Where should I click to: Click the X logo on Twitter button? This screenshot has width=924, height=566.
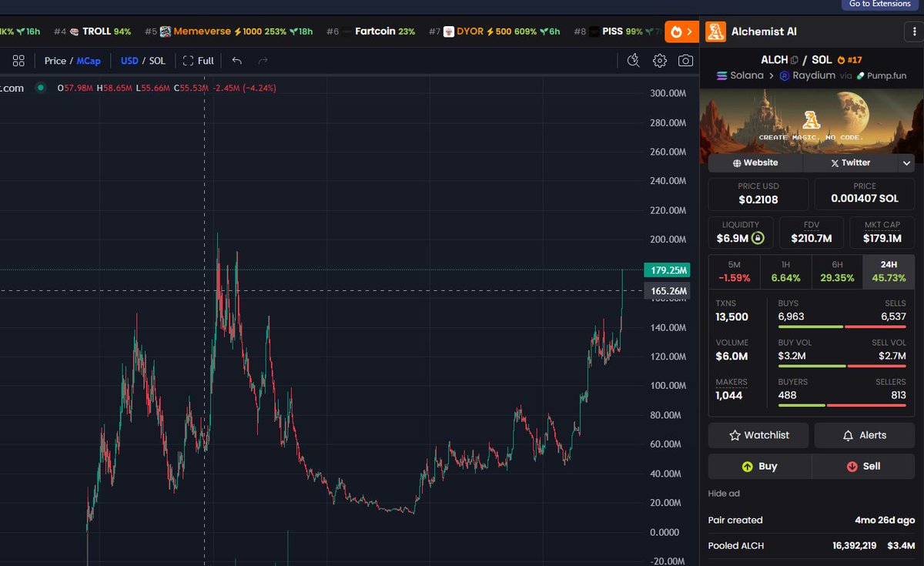[x=835, y=163]
